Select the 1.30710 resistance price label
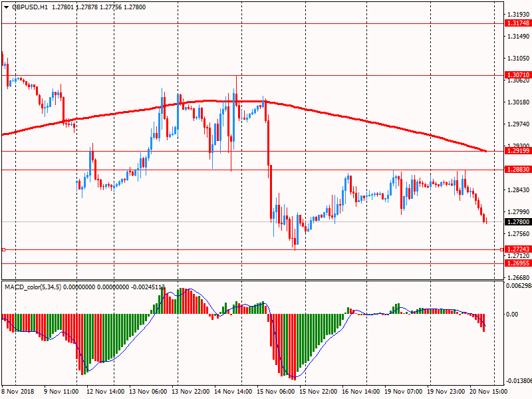This screenshot has height=399, width=532. [517, 75]
